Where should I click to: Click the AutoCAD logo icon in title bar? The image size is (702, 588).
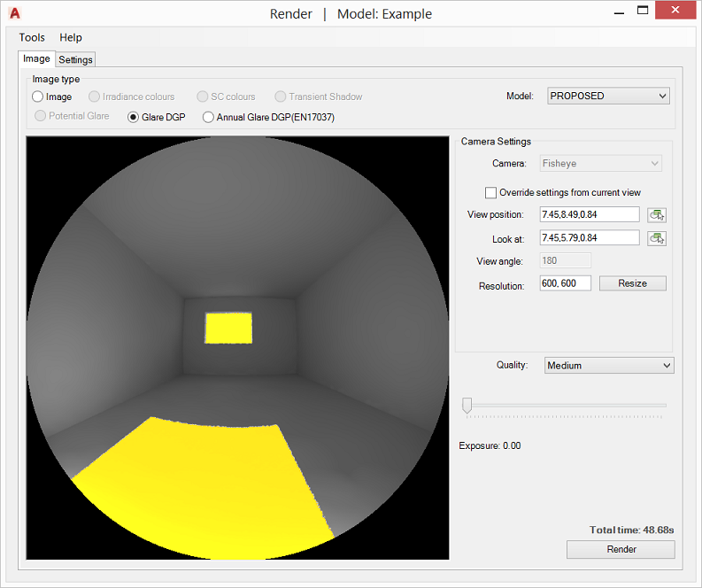pos(14,13)
